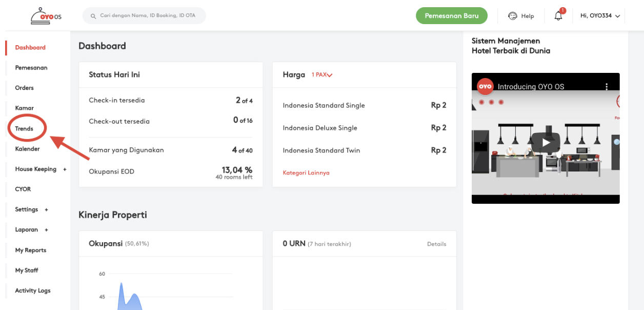Click 0 URN heading
This screenshot has width=644, height=310.
(x=294, y=244)
